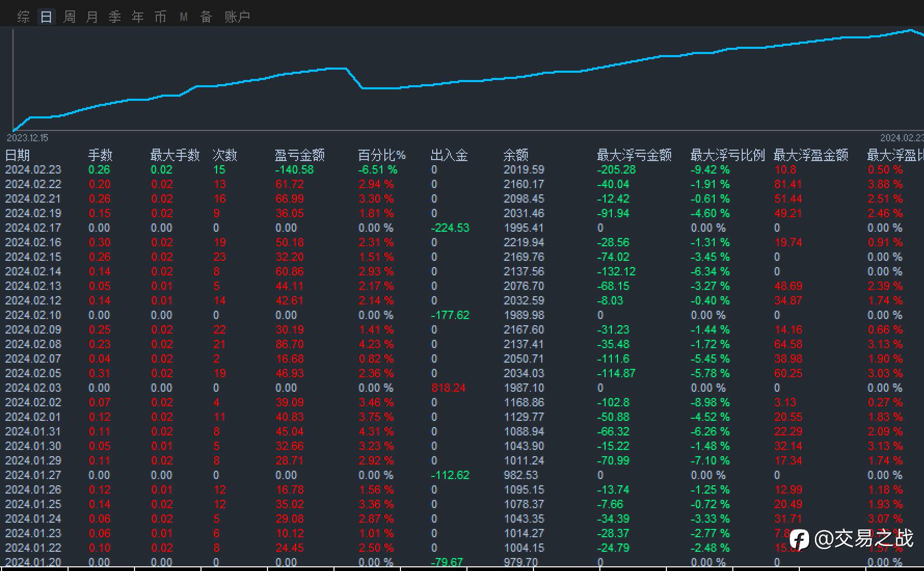The width and height of the screenshot is (924, 571).
Task: Click balance value 1014.27
Action: (524, 534)
